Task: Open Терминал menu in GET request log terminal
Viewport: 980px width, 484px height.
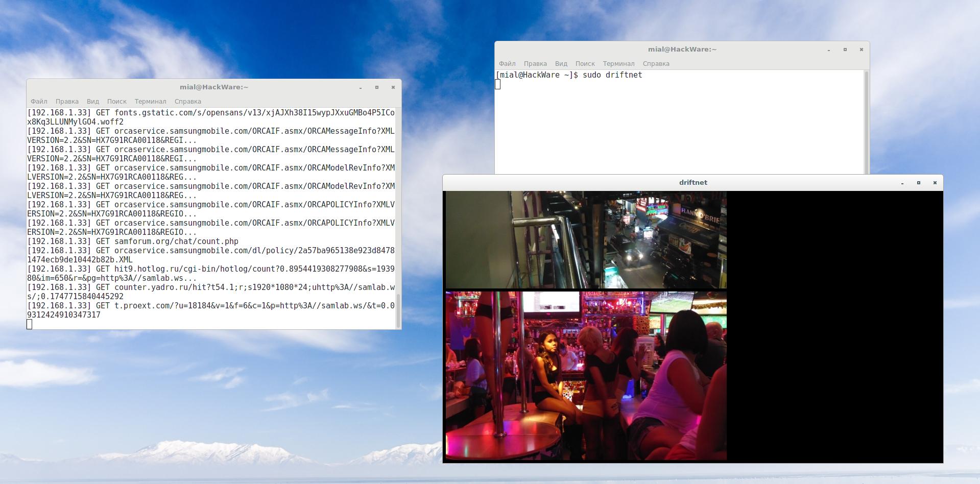Action: point(150,102)
